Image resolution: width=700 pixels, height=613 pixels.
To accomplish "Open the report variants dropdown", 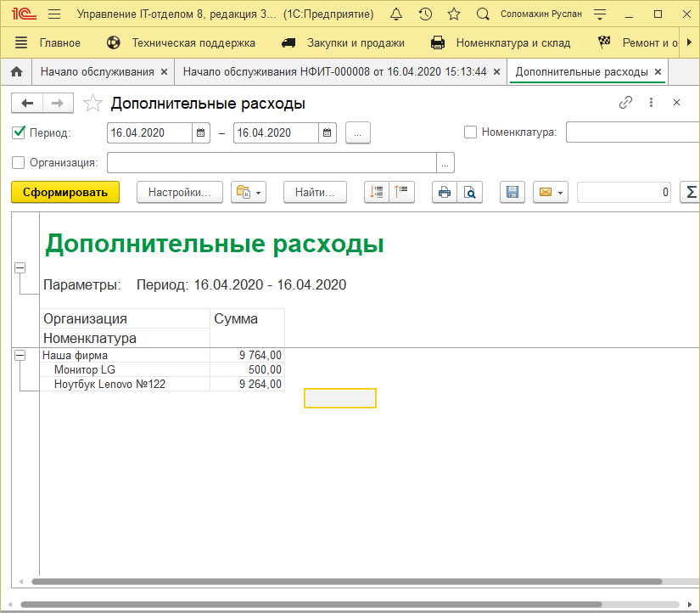I will 249,193.
